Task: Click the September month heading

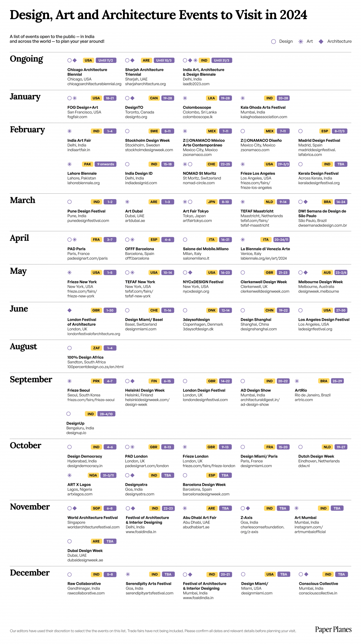Action: click(31, 380)
